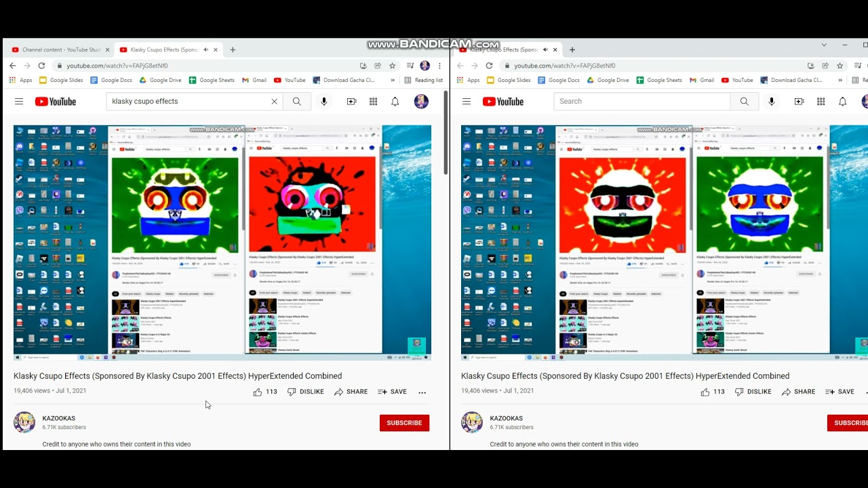The image size is (868, 488).
Task: Mute the Klasky Csupo tab in left window
Action: tap(205, 49)
